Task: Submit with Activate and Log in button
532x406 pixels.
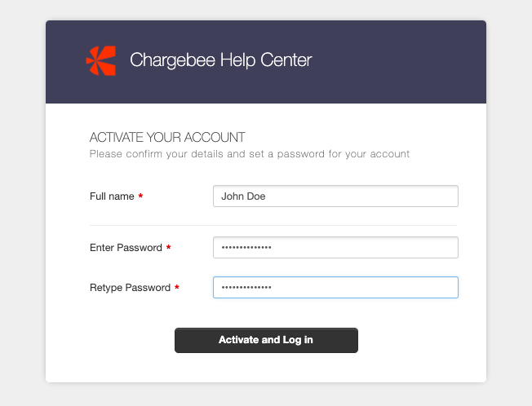Action: (266, 340)
